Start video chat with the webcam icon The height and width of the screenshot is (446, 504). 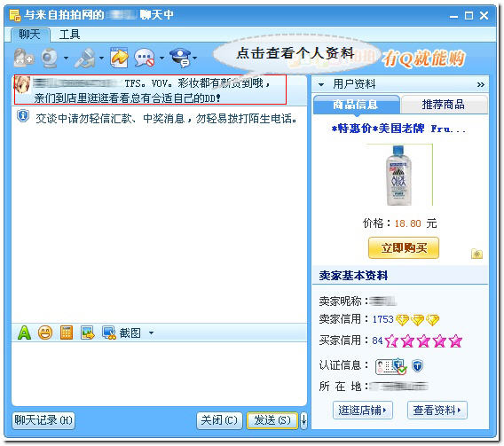point(50,59)
